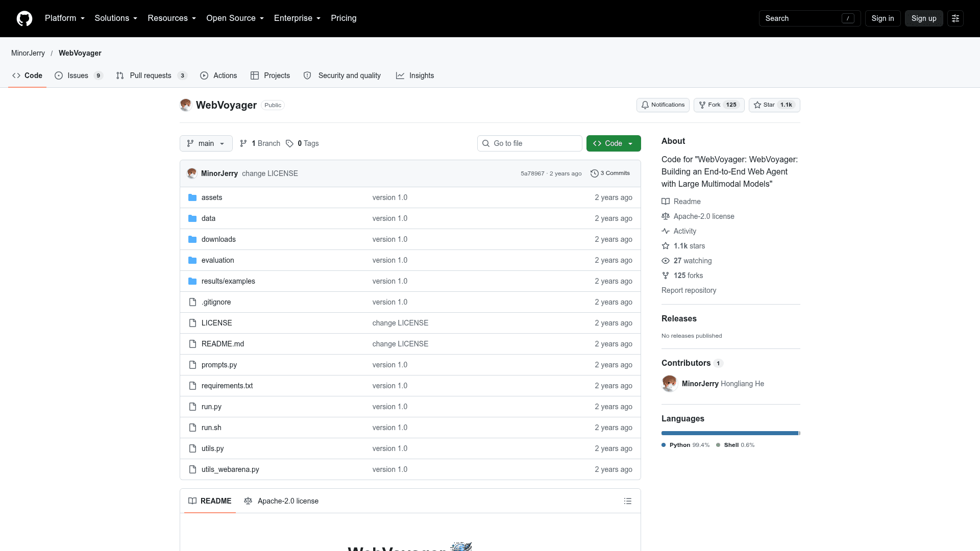Expand the main branch dropdown
This screenshot has height=551, width=980.
pyautogui.click(x=206, y=143)
